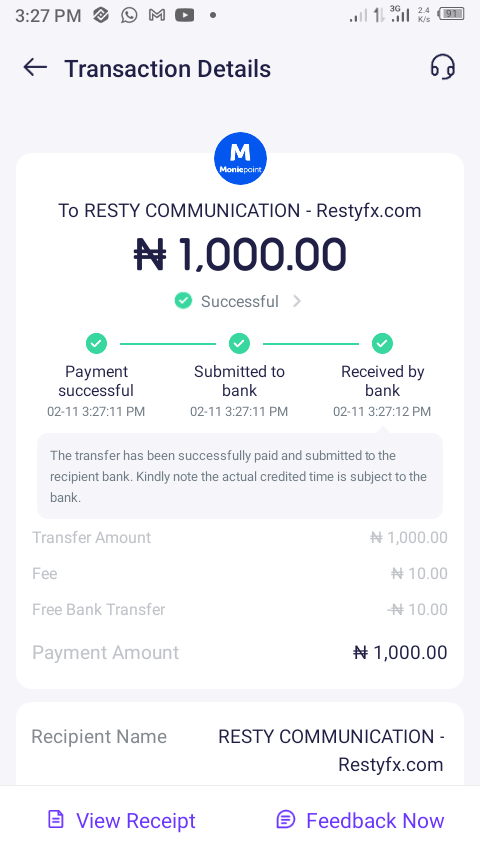480x854 pixels.
Task: Tap the YouTube notification icon
Action: click(x=185, y=15)
